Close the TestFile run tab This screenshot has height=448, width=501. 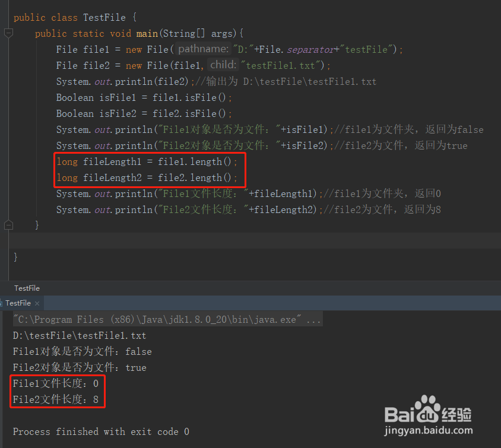click(x=37, y=303)
